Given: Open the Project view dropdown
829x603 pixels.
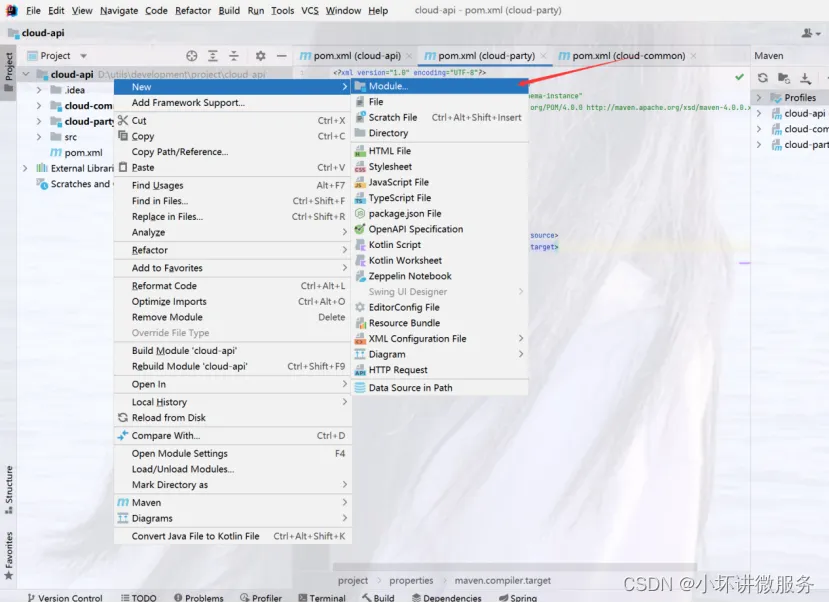Looking at the screenshot, I should (83, 56).
